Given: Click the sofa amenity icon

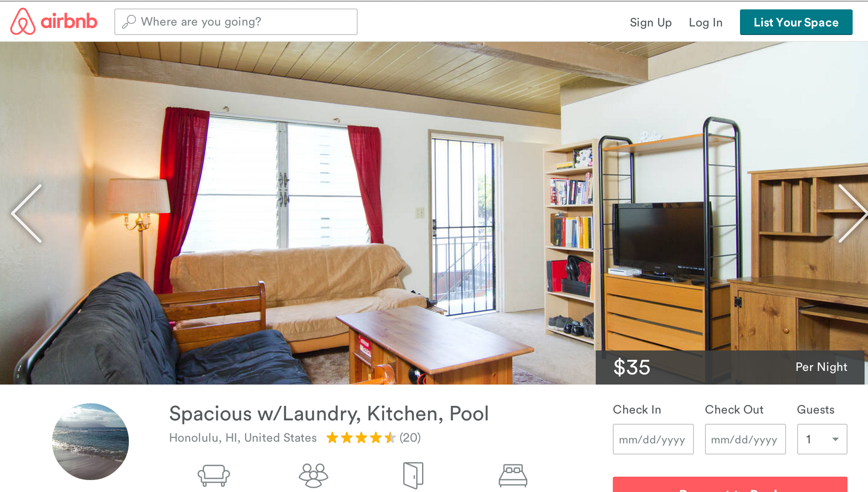Looking at the screenshot, I should 214,475.
